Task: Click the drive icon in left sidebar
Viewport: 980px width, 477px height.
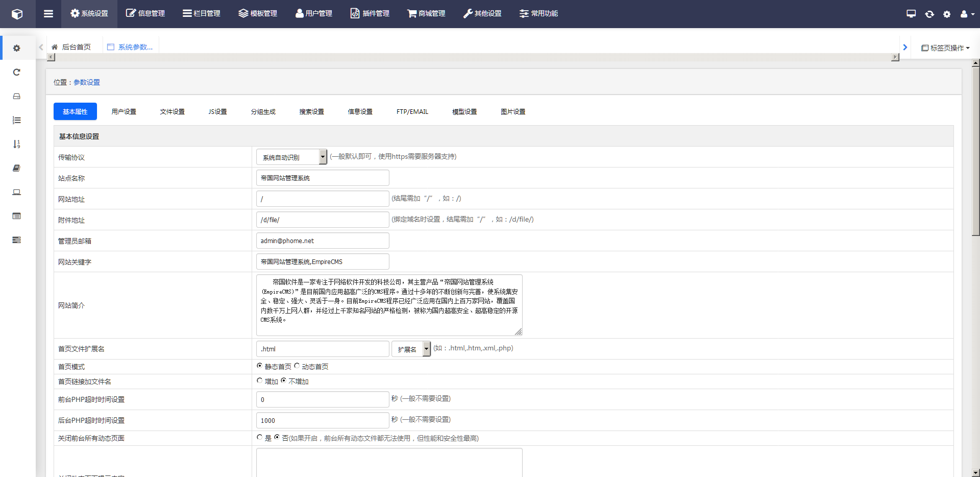Action: (17, 96)
